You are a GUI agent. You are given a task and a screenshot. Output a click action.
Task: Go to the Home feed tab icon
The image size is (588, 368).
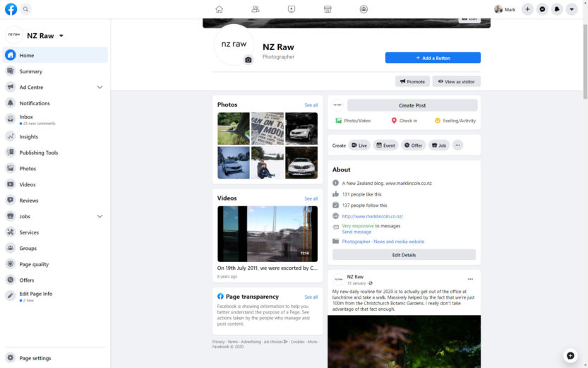[x=220, y=9]
